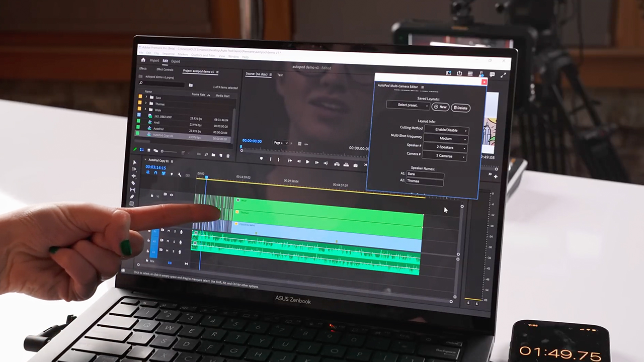644x362 pixels.
Task: Click the New Bin folder icon
Action: (213, 155)
